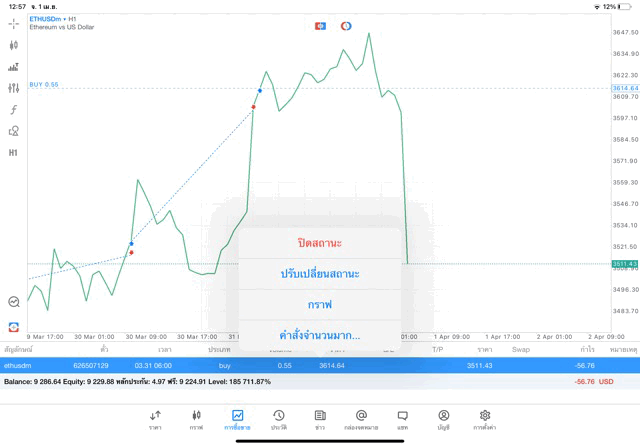Viewport: 640px width, 447px height.
Task: Tap the clock checkmark icon at bottom-left
Action: (14, 301)
